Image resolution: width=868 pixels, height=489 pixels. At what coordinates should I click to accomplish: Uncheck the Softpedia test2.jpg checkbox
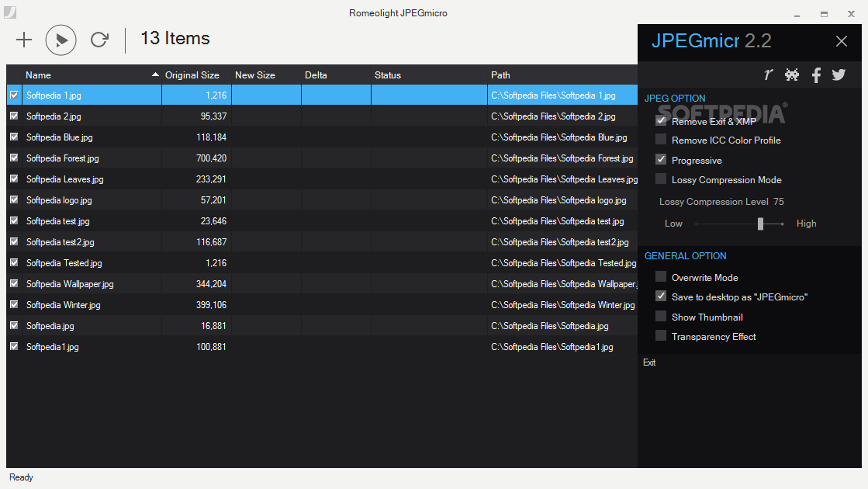pos(14,241)
